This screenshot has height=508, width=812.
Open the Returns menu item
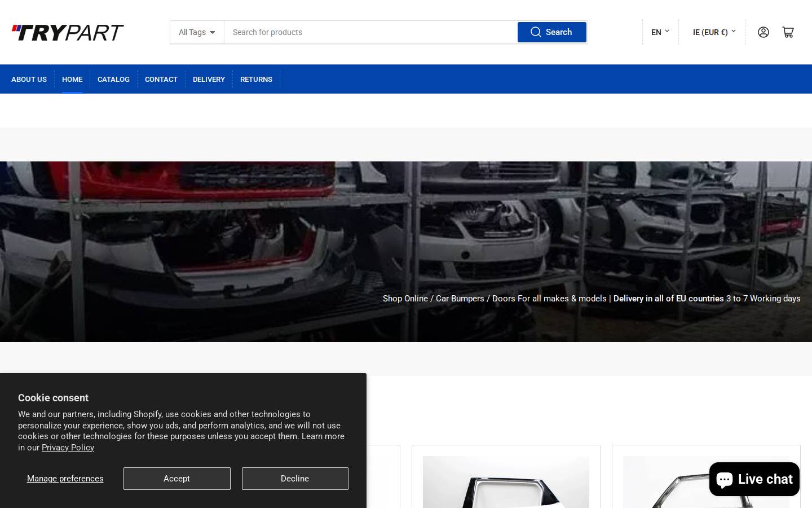[x=256, y=79]
